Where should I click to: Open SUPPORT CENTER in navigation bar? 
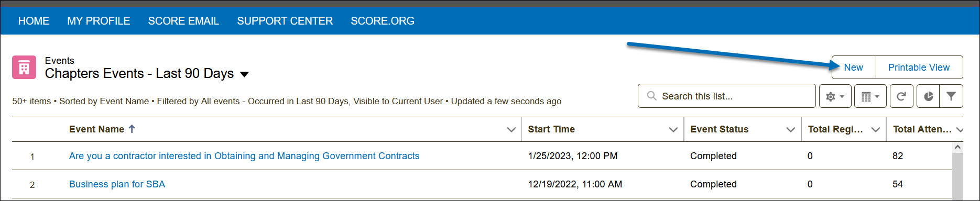tap(285, 21)
